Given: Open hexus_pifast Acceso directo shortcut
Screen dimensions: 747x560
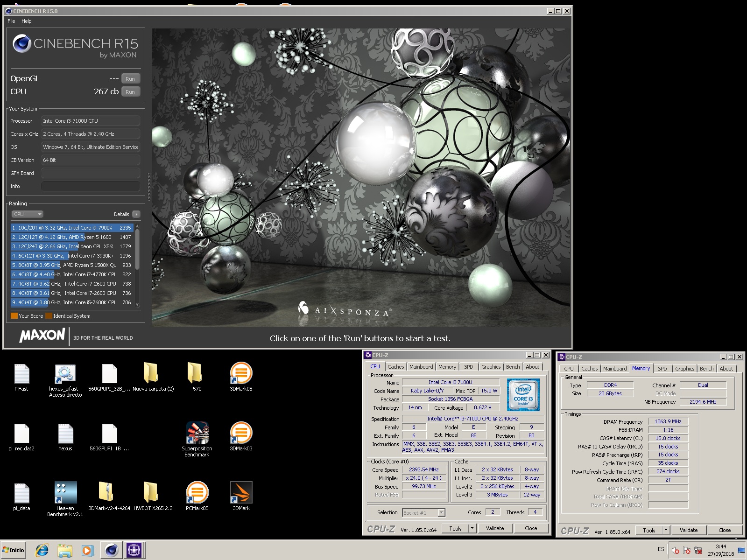Looking at the screenshot, I should (65, 374).
